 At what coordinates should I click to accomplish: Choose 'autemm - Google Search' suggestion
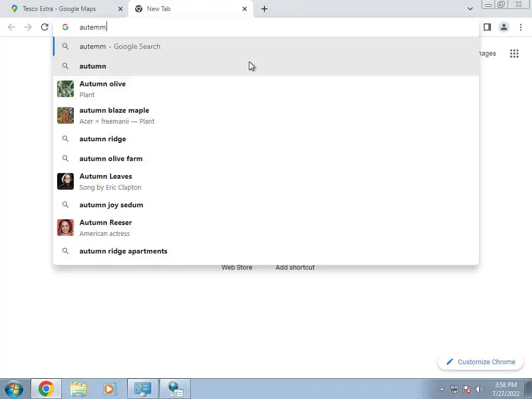point(266,46)
